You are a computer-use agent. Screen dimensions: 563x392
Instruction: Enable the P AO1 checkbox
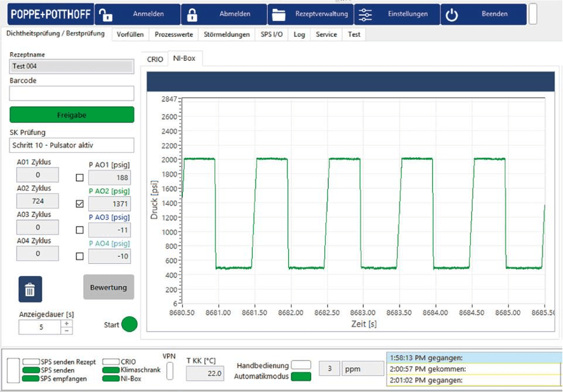[x=79, y=178]
